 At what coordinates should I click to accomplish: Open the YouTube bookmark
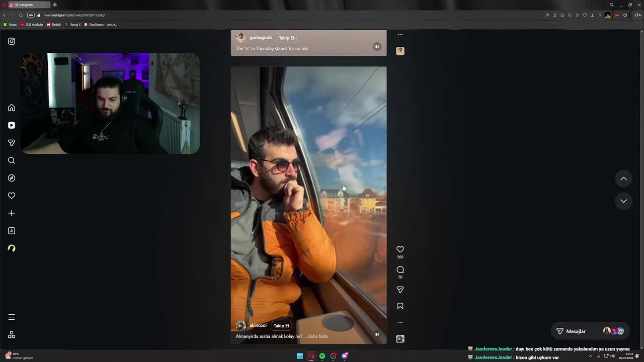32,25
